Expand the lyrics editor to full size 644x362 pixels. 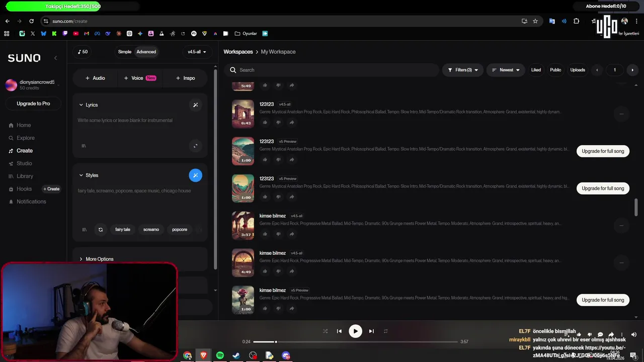196,146
